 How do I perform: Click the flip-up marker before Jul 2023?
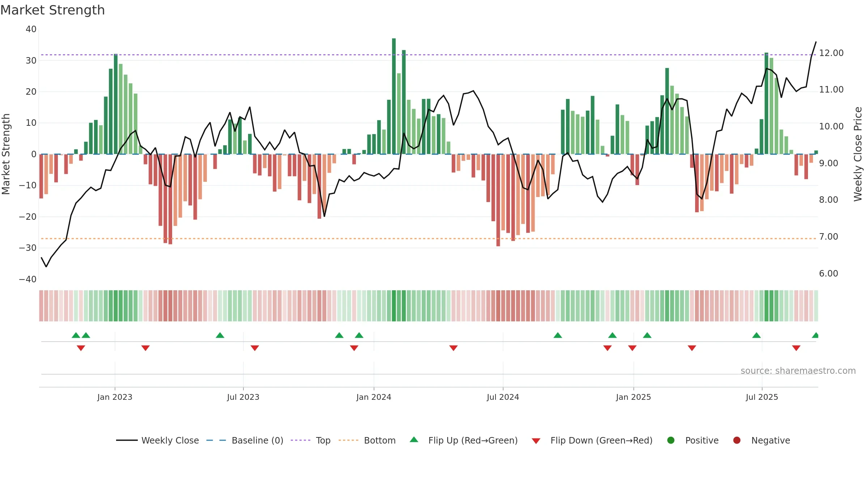click(220, 335)
